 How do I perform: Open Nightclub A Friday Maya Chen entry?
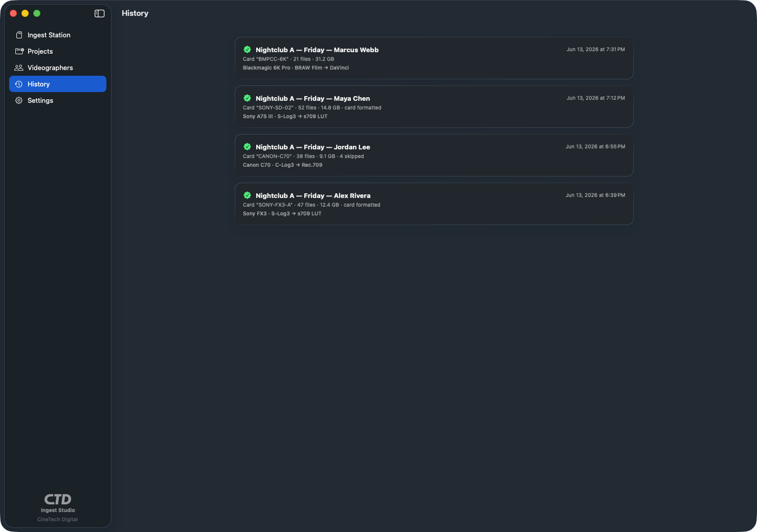pyautogui.click(x=434, y=106)
